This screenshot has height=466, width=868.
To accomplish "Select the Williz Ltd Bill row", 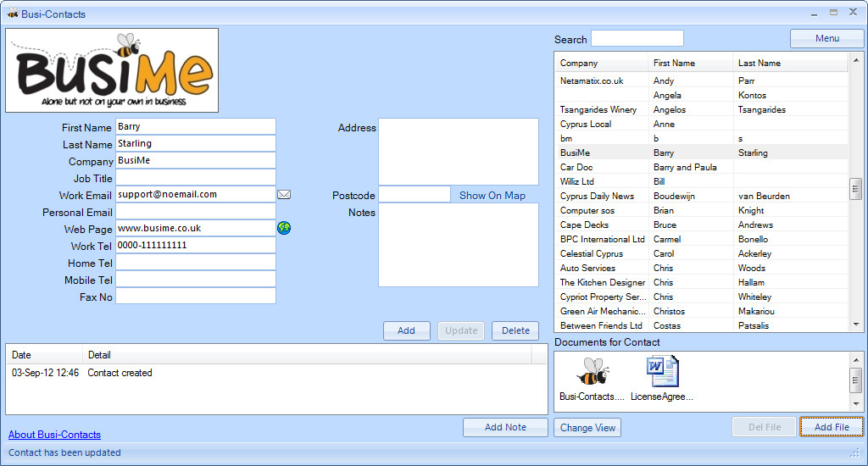I will pos(701,181).
